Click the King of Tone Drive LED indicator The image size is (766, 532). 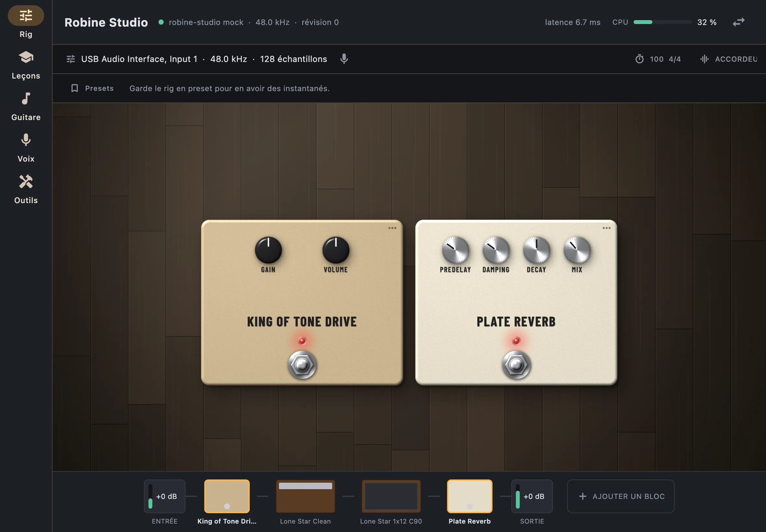click(x=302, y=341)
